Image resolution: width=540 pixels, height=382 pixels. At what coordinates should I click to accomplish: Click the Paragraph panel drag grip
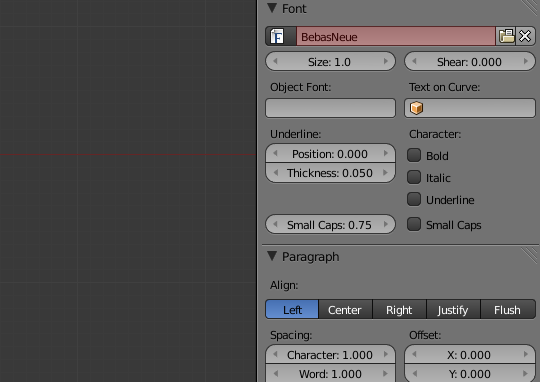click(530, 256)
